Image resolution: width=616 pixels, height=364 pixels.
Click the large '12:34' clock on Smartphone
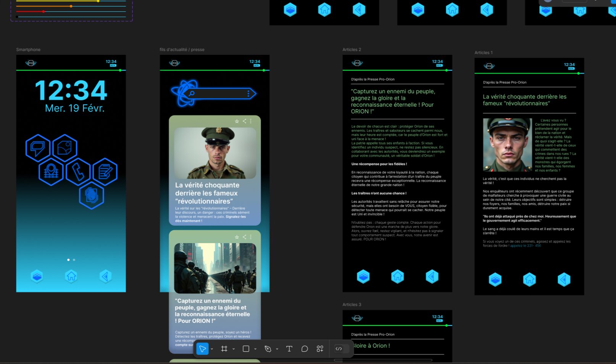pyautogui.click(x=71, y=91)
